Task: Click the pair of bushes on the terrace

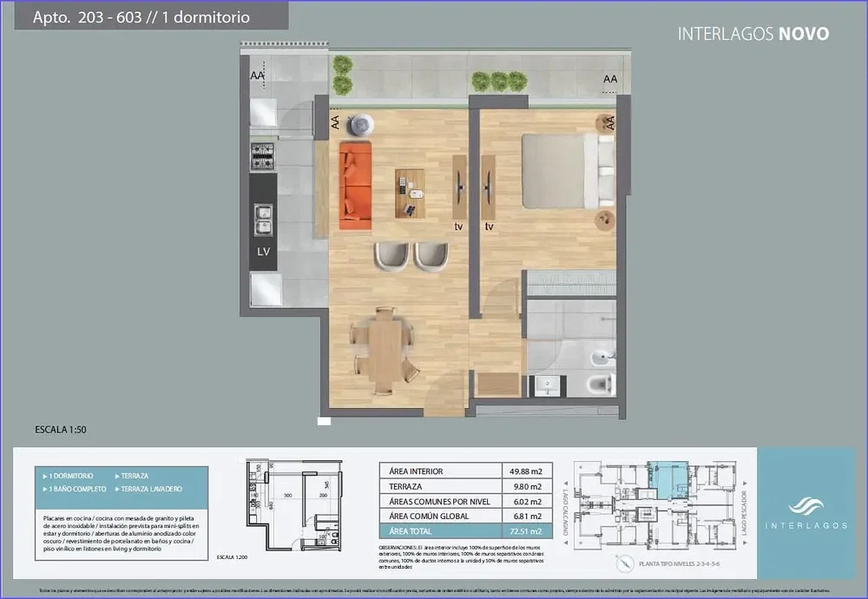Action: point(343,76)
